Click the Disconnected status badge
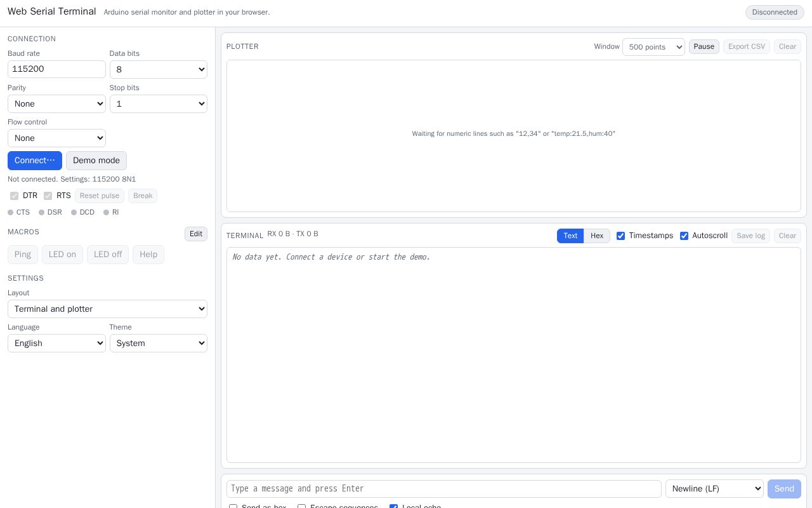The width and height of the screenshot is (812, 508). (x=775, y=12)
